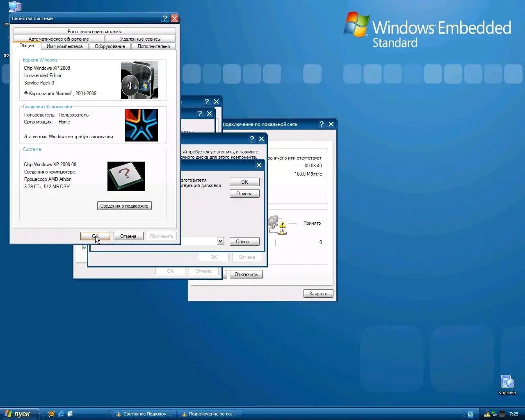The width and height of the screenshot is (525, 420).
Task: Click Сведения о поддержке button
Action: [x=124, y=206]
